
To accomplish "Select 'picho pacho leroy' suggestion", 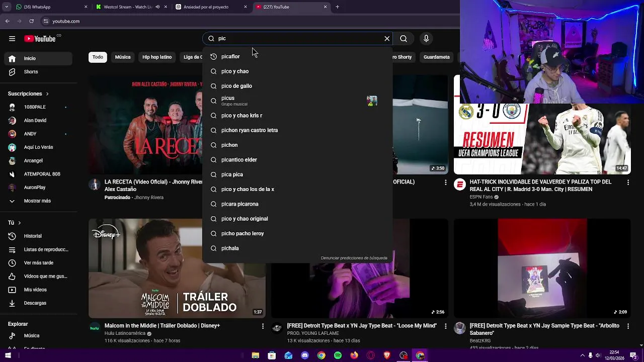I will [x=297, y=233].
